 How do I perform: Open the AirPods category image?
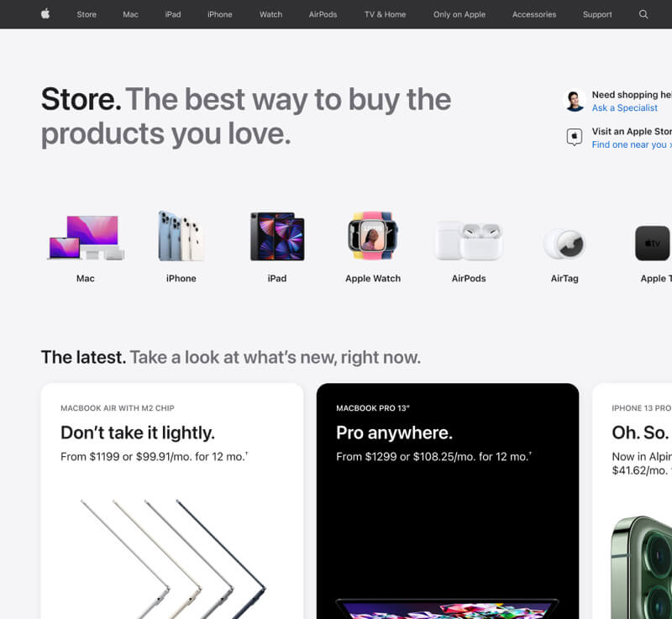[469, 241]
